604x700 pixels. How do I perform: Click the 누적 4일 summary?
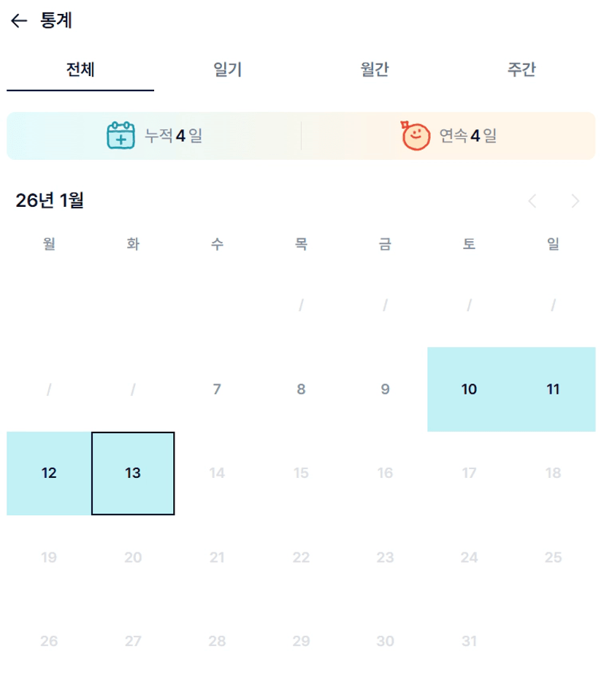coord(173,135)
